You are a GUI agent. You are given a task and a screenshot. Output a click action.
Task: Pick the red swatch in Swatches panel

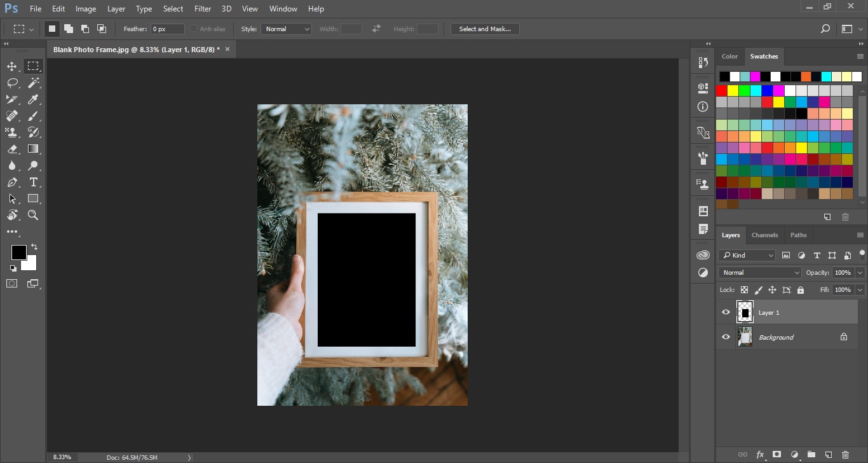(723, 90)
